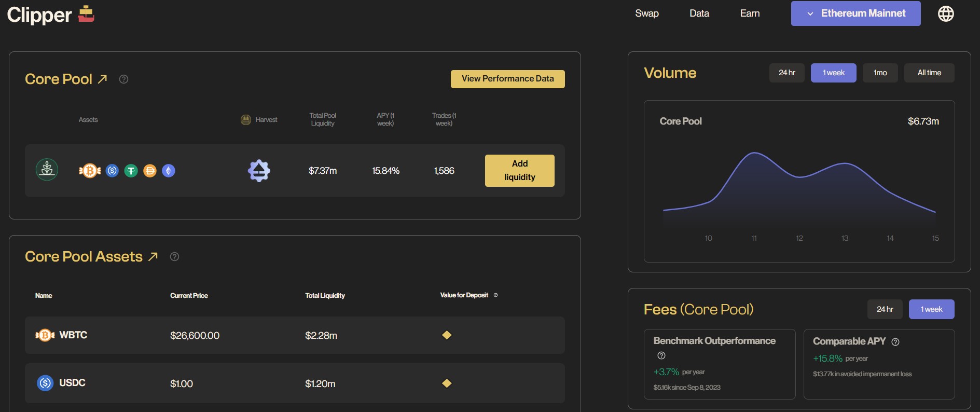Click WBTC asset row icon
Viewport: 980px width, 412px height.
45,335
